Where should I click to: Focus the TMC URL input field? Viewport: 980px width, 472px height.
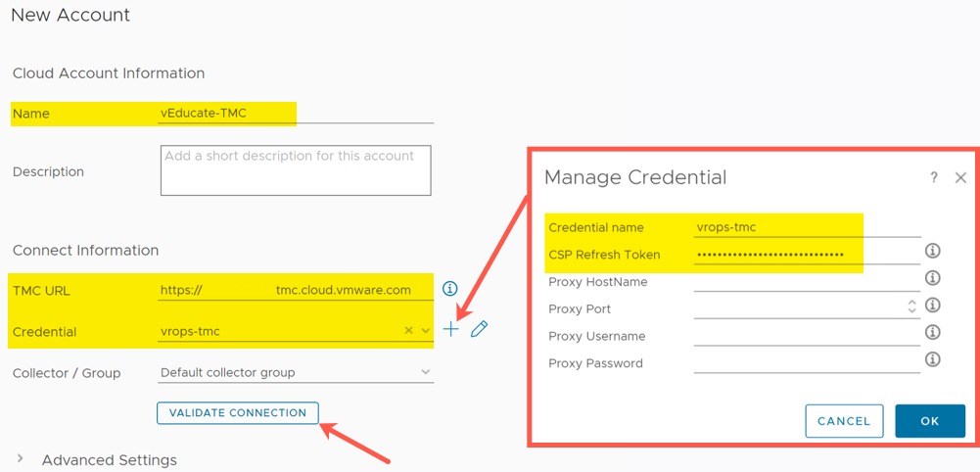tap(296, 290)
